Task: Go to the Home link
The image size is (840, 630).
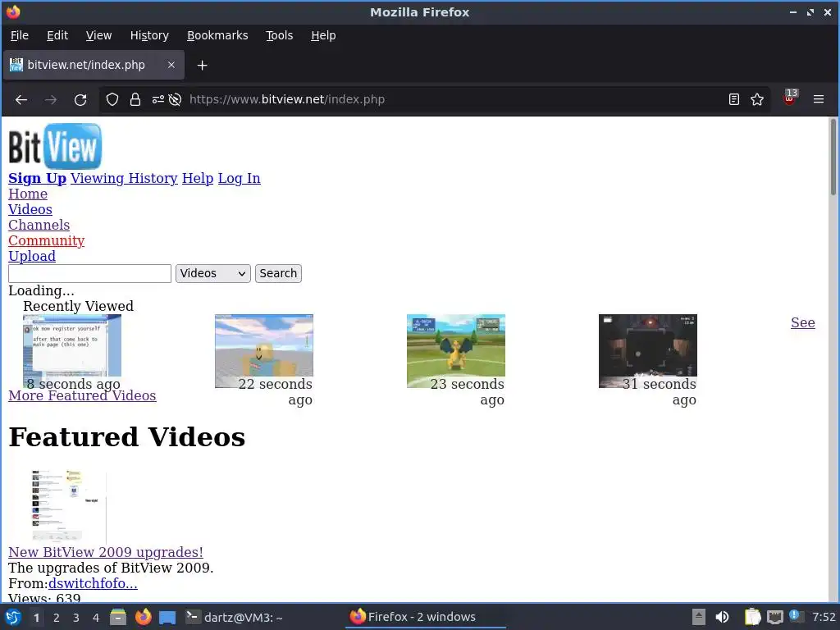Action: (28, 194)
